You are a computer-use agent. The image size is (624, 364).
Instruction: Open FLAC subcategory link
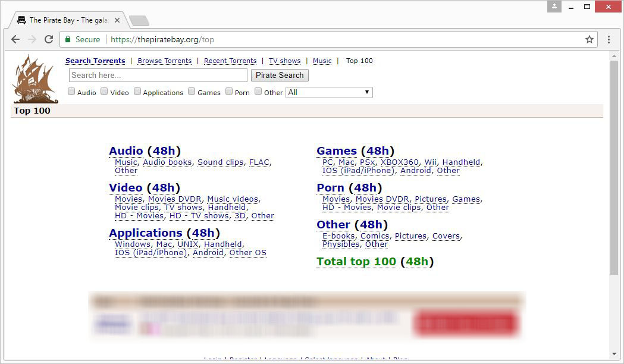(x=259, y=162)
